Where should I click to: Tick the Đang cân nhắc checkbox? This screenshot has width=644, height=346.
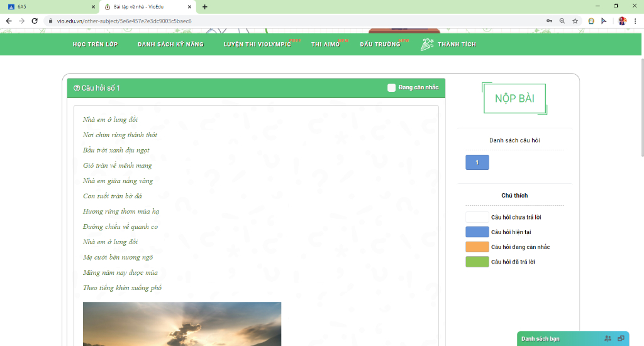point(391,87)
